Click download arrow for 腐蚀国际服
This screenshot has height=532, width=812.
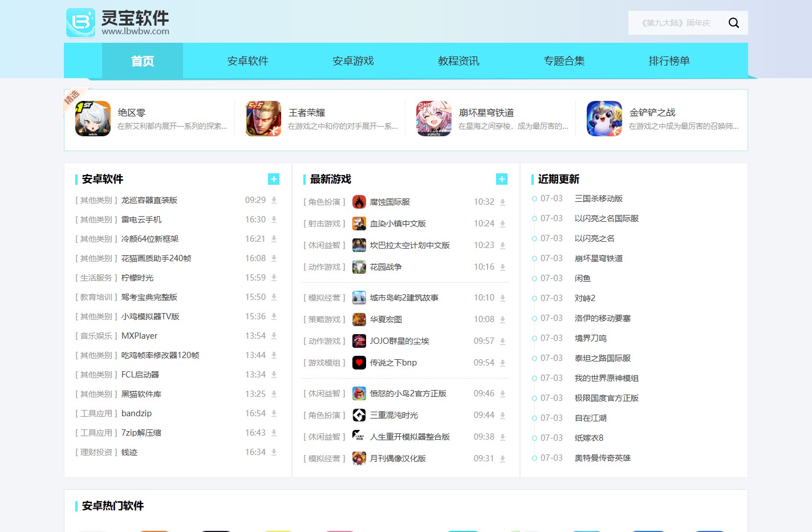pyautogui.click(x=502, y=202)
